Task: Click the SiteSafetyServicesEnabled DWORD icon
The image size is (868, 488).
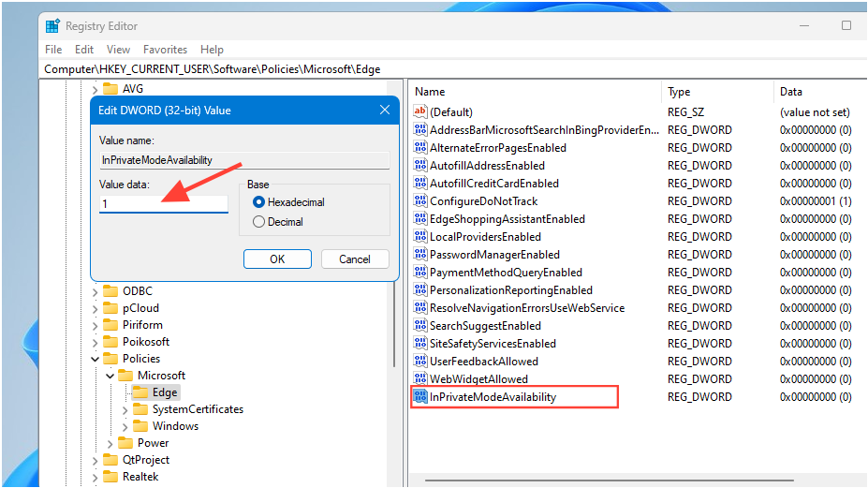Action: pyautogui.click(x=420, y=343)
